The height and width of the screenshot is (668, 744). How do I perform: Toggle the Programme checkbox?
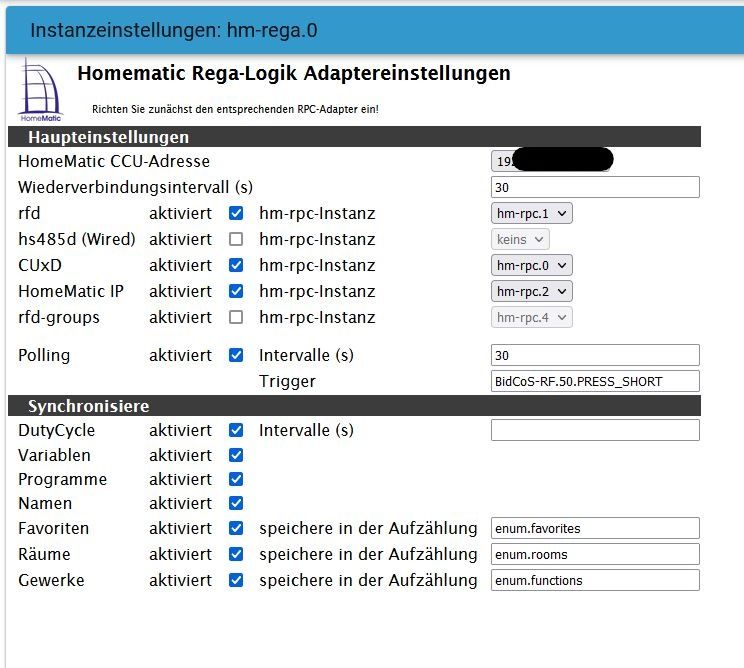tap(236, 479)
